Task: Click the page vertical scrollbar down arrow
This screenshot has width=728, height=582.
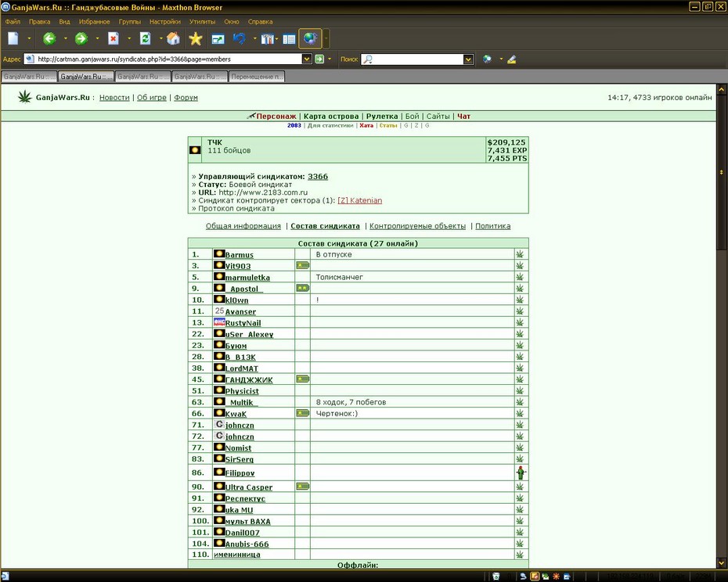Action: pyautogui.click(x=722, y=563)
